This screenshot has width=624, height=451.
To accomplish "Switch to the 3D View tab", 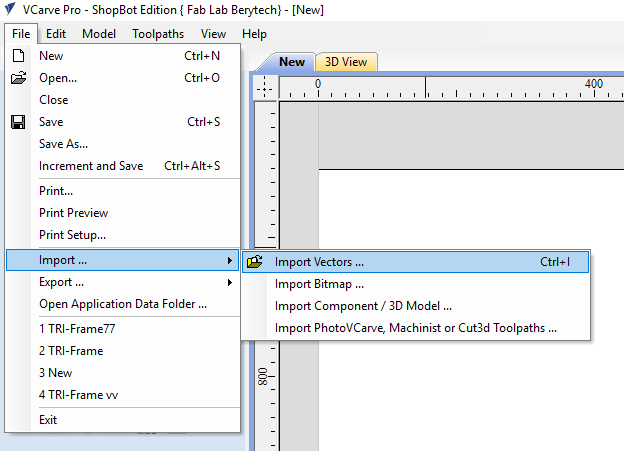I will [x=346, y=62].
